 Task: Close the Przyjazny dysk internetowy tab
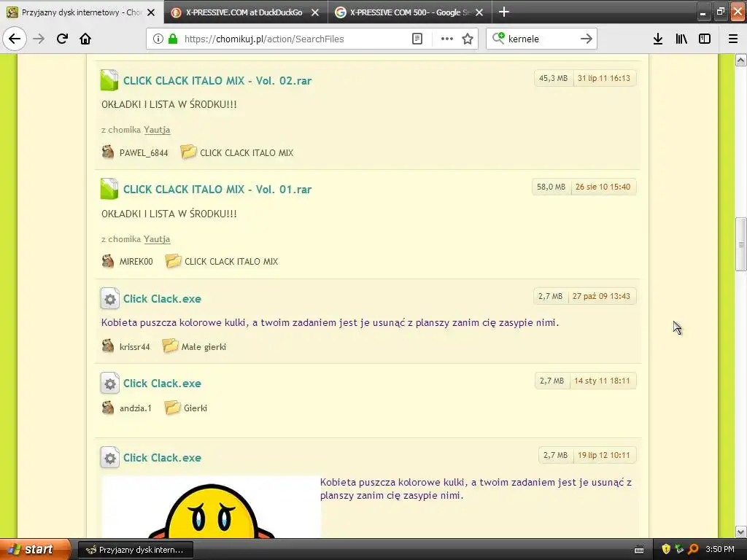pyautogui.click(x=151, y=13)
